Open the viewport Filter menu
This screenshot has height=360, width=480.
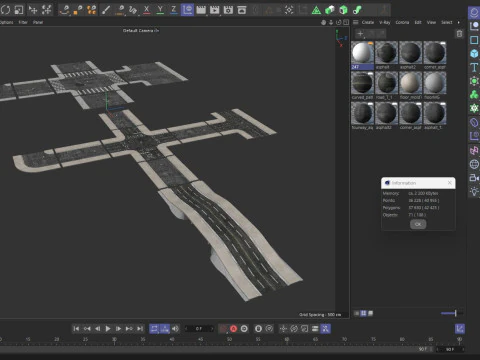point(23,22)
